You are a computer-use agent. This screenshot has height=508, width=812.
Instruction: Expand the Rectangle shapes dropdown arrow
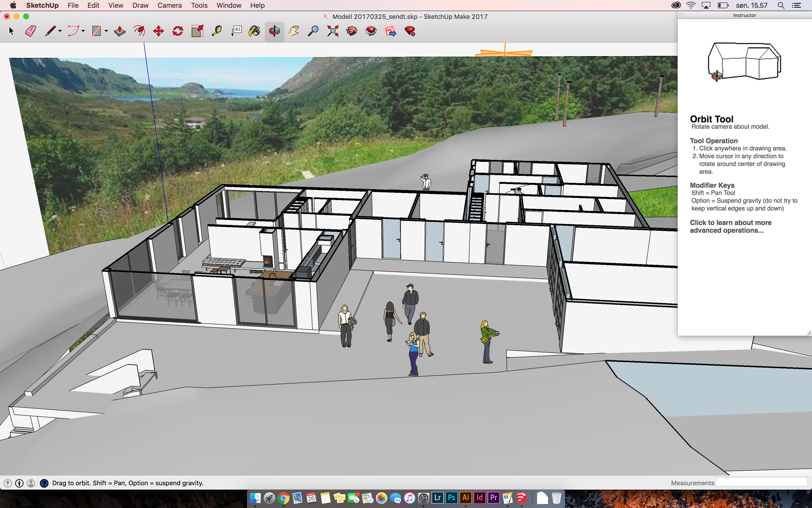click(106, 31)
